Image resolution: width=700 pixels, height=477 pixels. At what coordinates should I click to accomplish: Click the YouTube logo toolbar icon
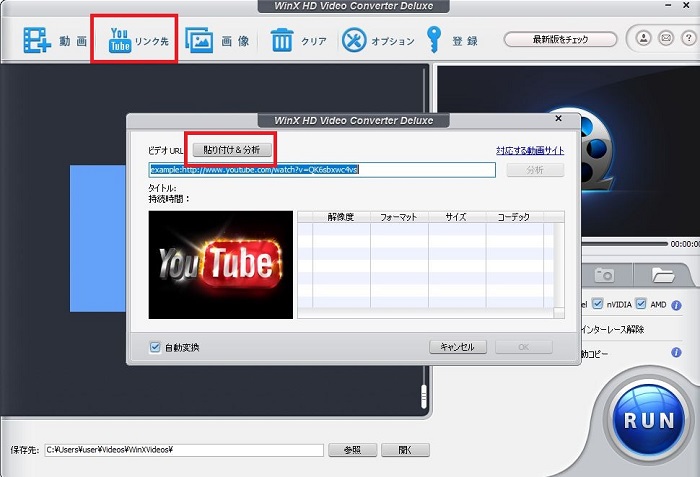tap(120, 41)
